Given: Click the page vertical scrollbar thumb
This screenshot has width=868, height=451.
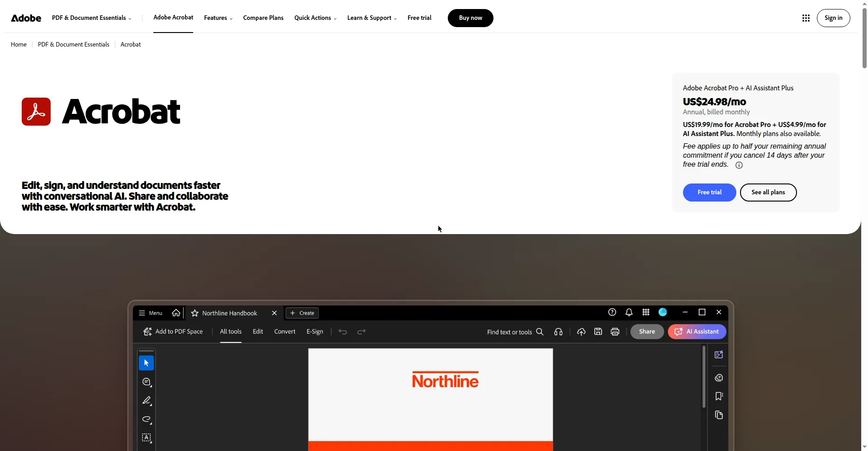Looking at the screenshot, I should coord(864,38).
